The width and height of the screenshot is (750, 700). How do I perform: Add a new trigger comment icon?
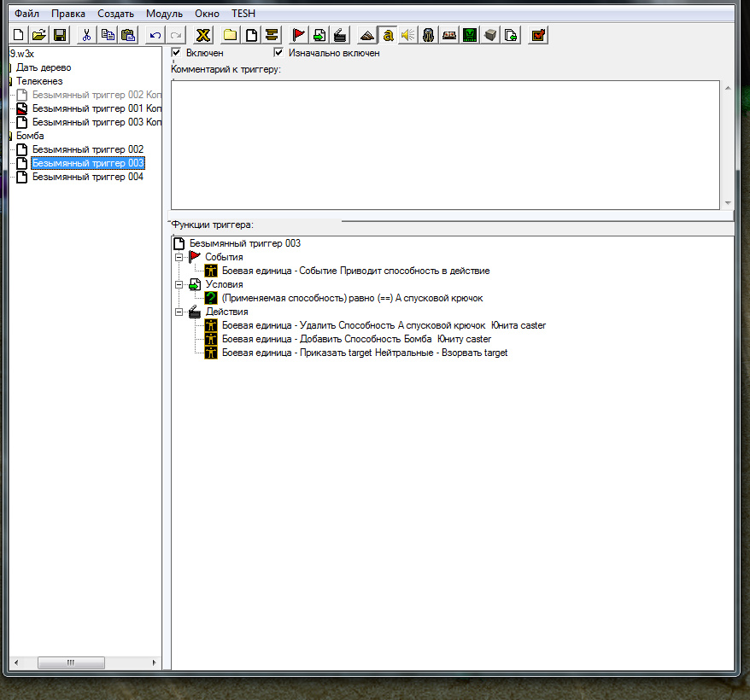pos(272,35)
